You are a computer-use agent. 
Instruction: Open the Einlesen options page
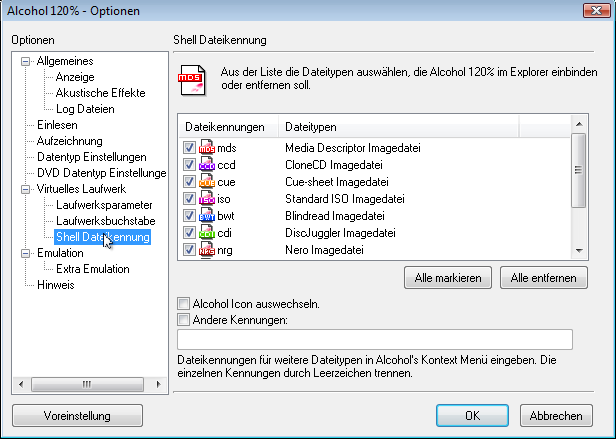click(57, 125)
